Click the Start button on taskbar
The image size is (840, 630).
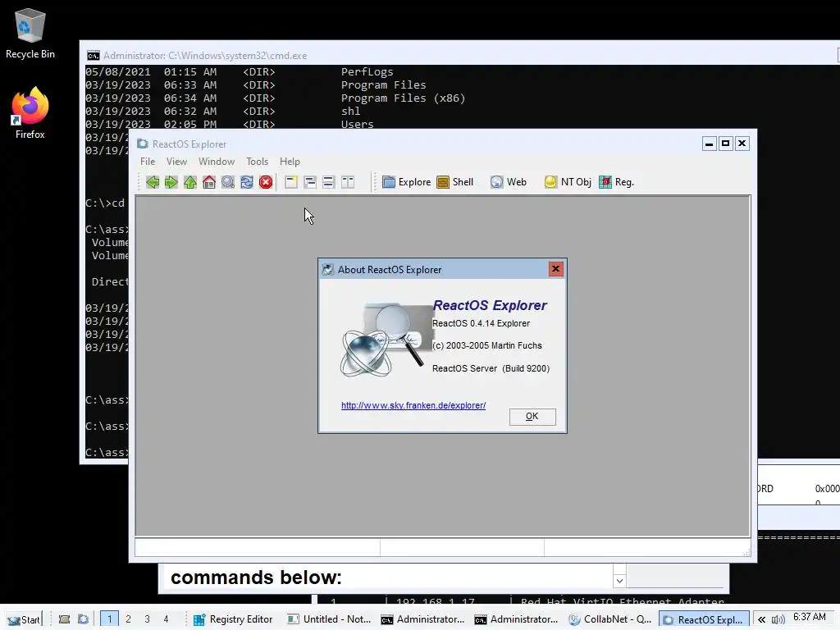[24, 619]
